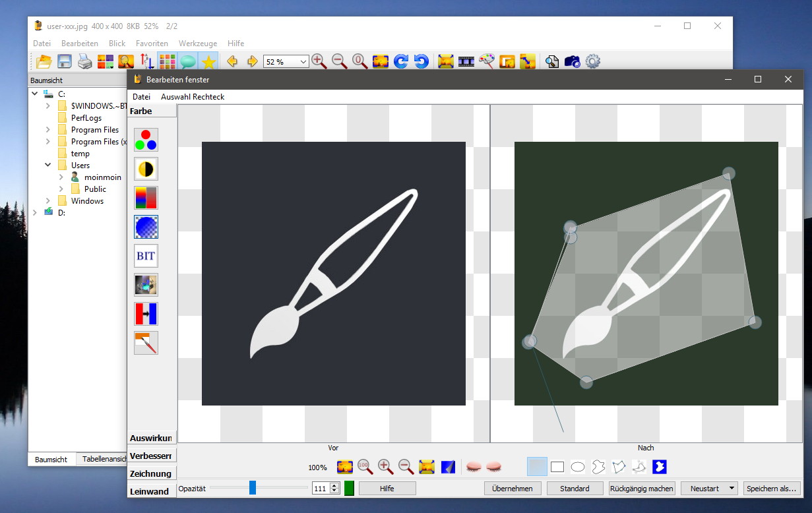812x513 pixels.
Task: Expand the Windows folder node
Action: [48, 201]
